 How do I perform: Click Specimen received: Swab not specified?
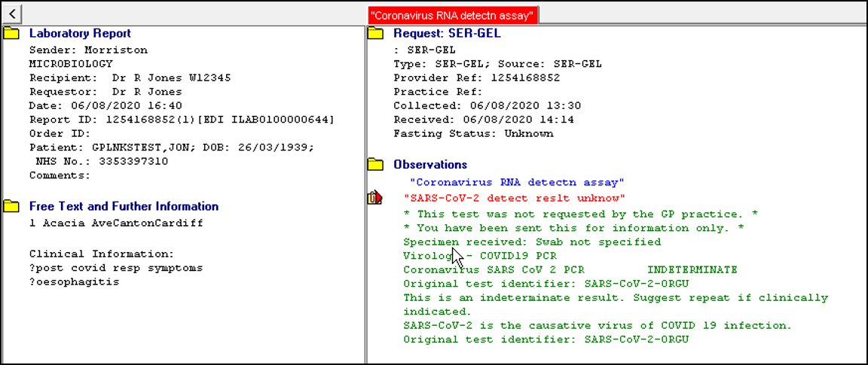[x=532, y=242]
